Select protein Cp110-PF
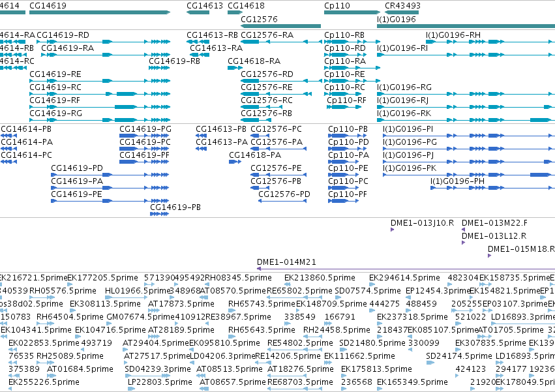The width and height of the screenshot is (555, 392). pos(348,194)
